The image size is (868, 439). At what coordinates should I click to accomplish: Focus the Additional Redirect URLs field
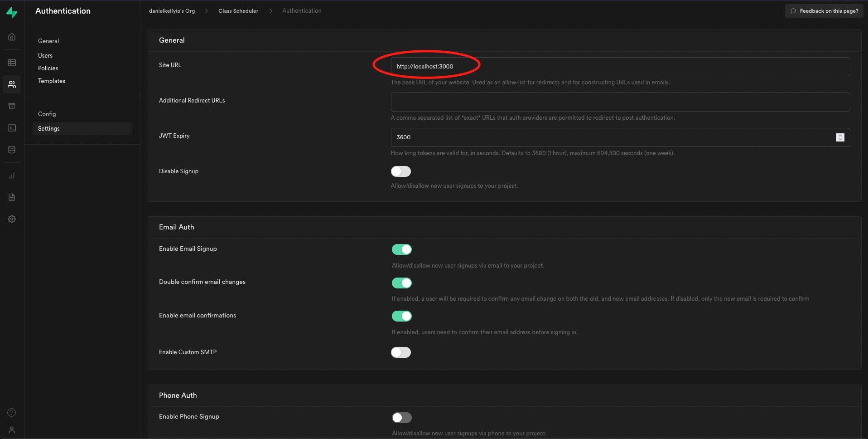tap(620, 102)
